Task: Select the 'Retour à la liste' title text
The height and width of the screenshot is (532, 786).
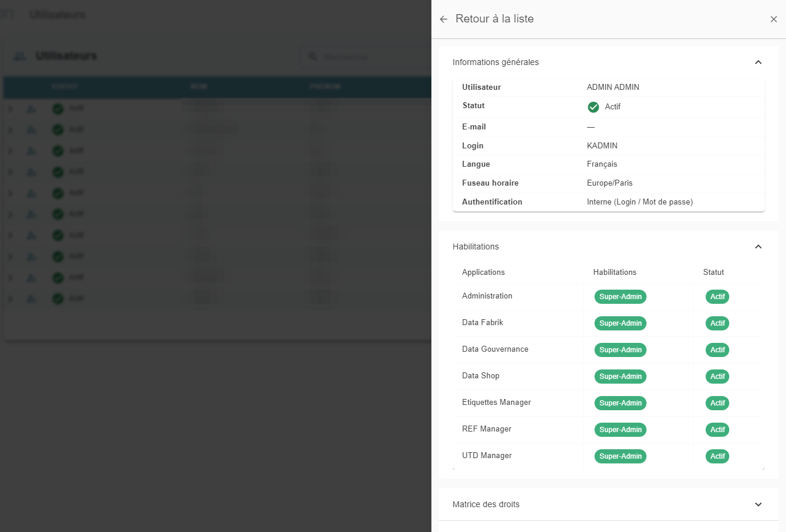Action: (495, 19)
